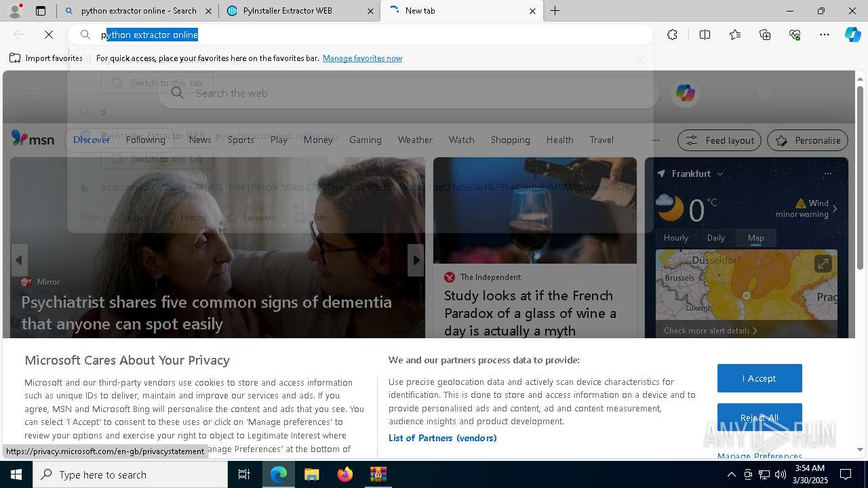Click the Windows taskbar search box
Viewport: 868px width, 488px height.
(130, 474)
